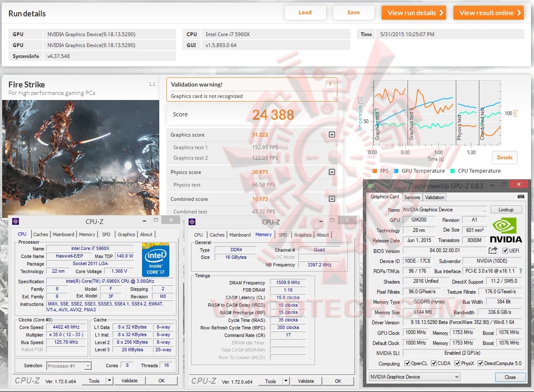Click the GPU-Z Name field
Viewport: 534px width, 392px height.
(x=445, y=210)
